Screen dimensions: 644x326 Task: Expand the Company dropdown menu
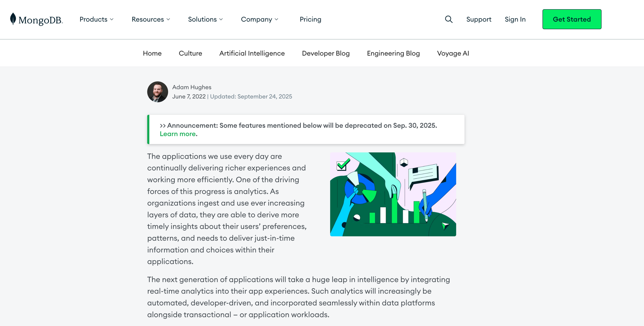coord(260,19)
